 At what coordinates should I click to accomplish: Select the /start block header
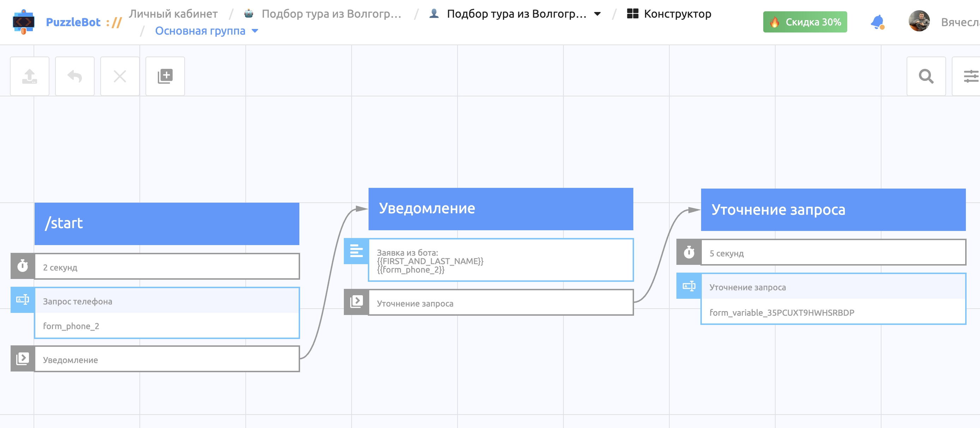coord(167,224)
